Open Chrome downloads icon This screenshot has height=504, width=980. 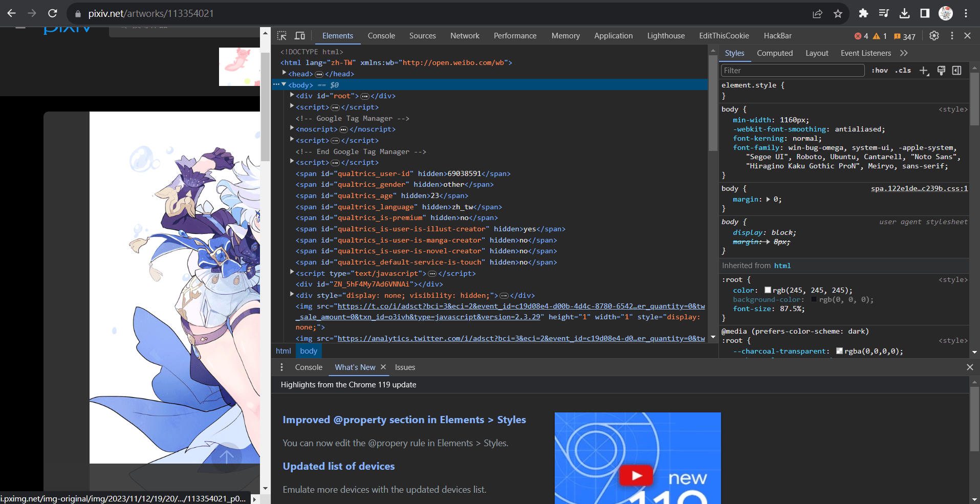[x=904, y=13]
